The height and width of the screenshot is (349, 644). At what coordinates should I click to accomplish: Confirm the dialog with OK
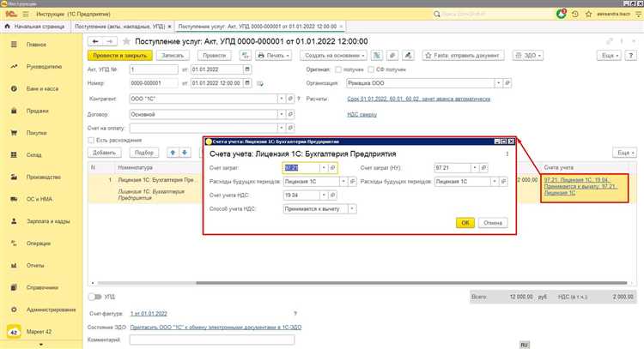[x=465, y=223]
